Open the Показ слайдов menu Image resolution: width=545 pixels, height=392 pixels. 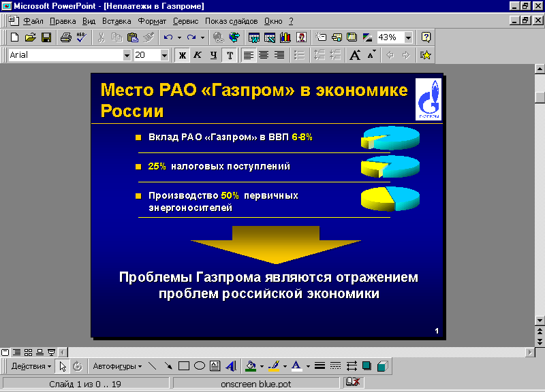[231, 21]
